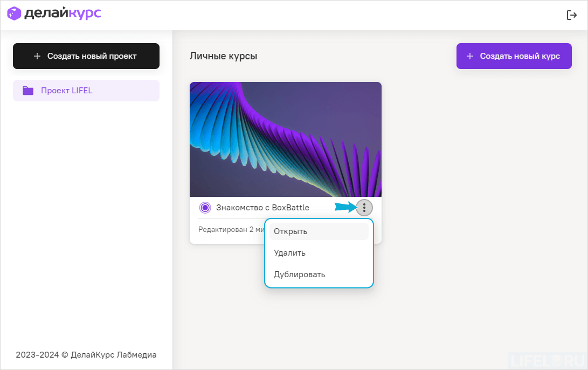This screenshot has height=370, width=588.
Task: Click the ДелайКурс cube logo icon
Action: 14,13
